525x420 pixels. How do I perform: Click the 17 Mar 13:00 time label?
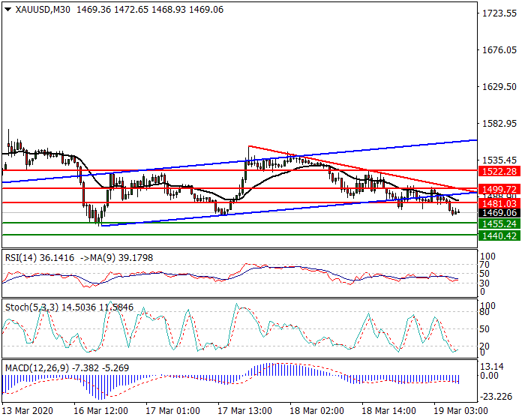(x=244, y=411)
